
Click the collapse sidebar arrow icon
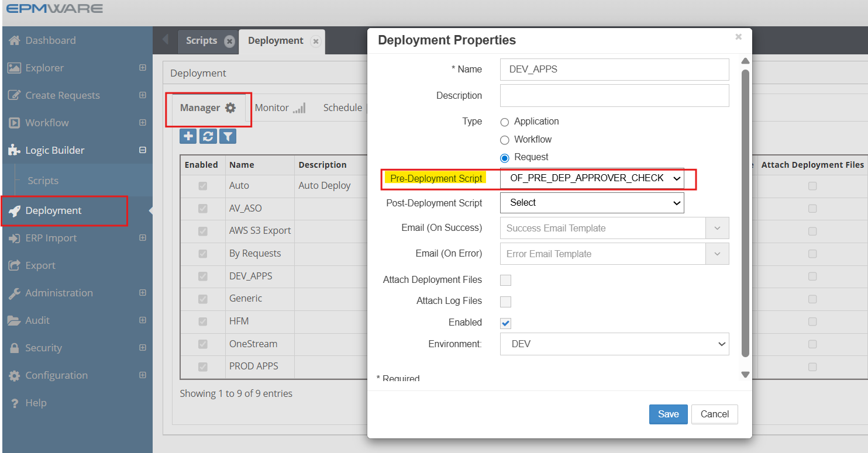tap(165, 40)
